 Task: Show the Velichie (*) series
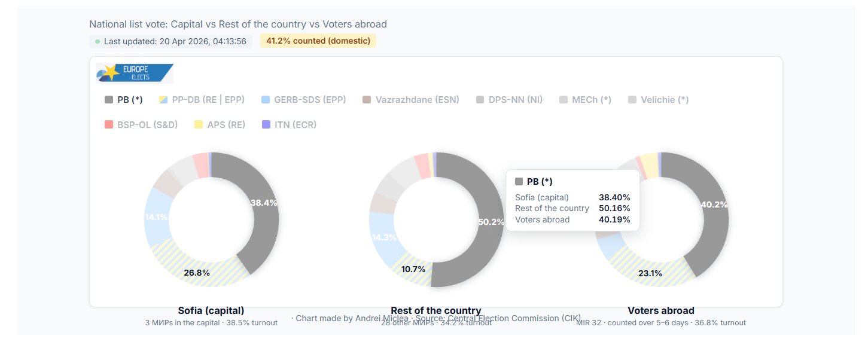[659, 100]
